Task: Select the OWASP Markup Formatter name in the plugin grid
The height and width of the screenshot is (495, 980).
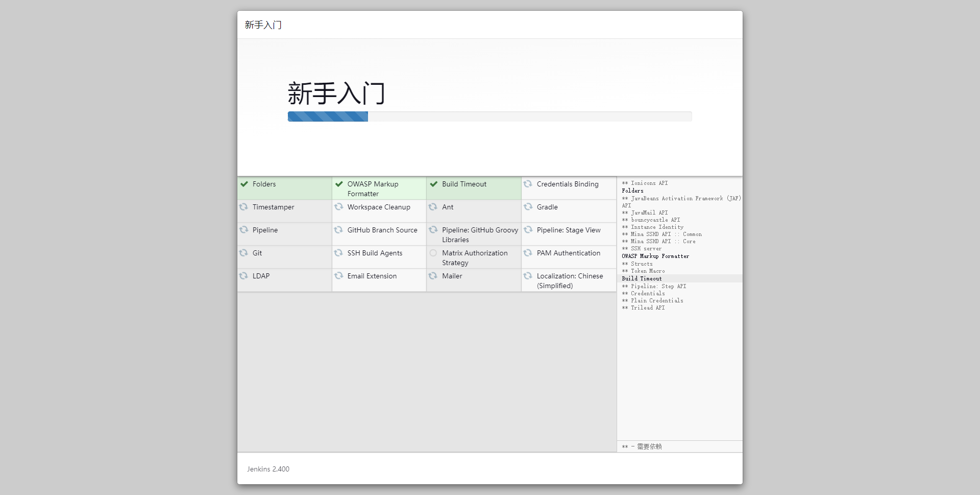Action: coord(373,189)
